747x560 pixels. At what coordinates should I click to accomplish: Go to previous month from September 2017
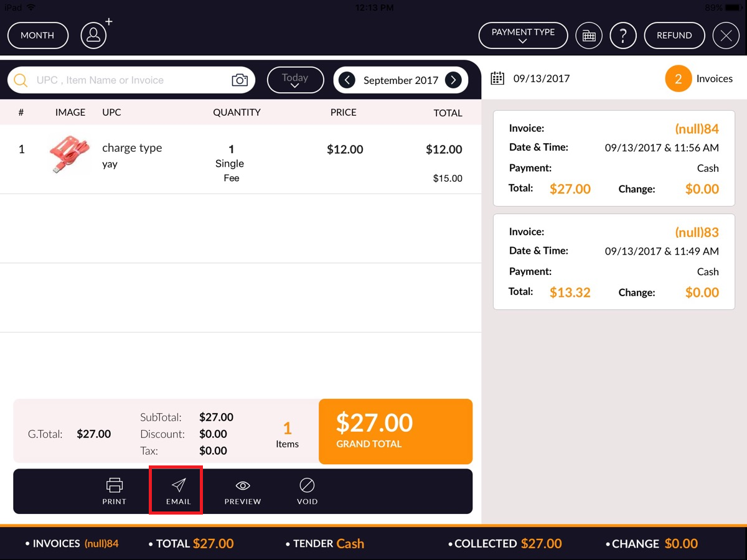pyautogui.click(x=347, y=80)
